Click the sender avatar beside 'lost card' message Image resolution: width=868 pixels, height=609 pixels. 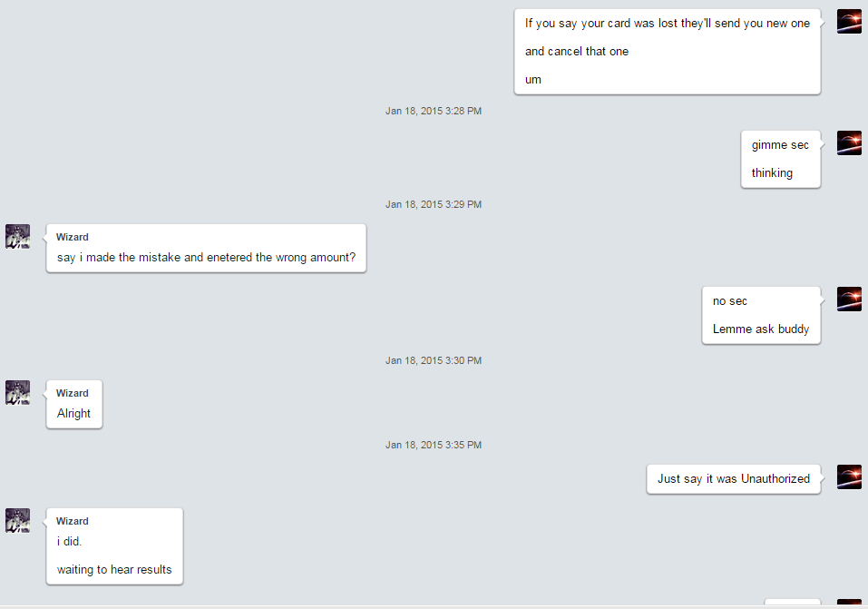coord(849,22)
